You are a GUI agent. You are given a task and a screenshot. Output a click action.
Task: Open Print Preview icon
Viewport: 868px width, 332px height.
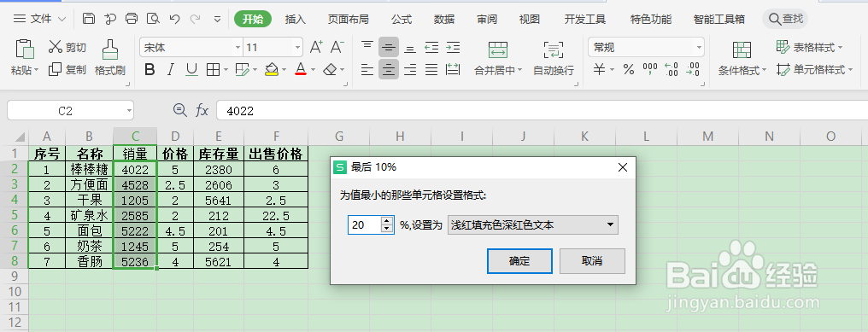(x=153, y=19)
